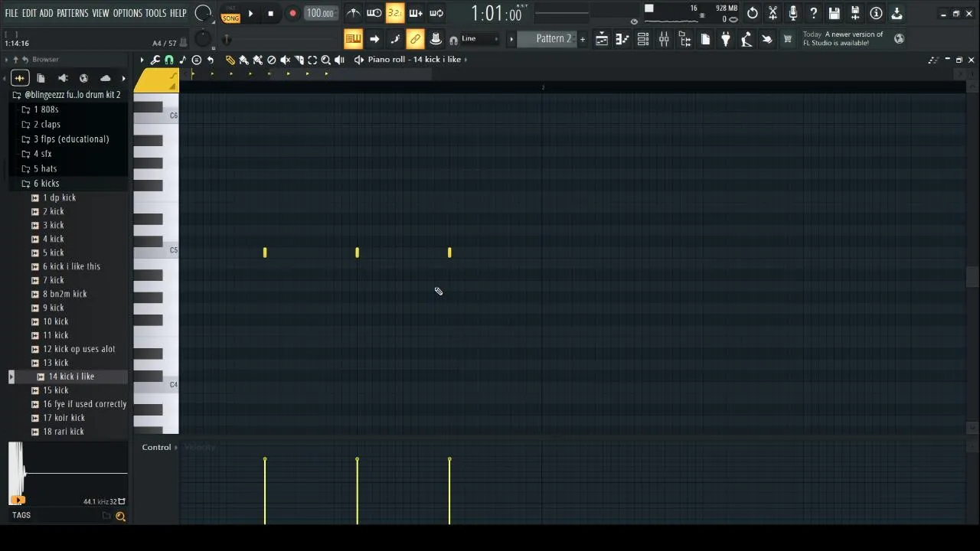
Task: Open the playlist view icon
Action: (x=602, y=40)
